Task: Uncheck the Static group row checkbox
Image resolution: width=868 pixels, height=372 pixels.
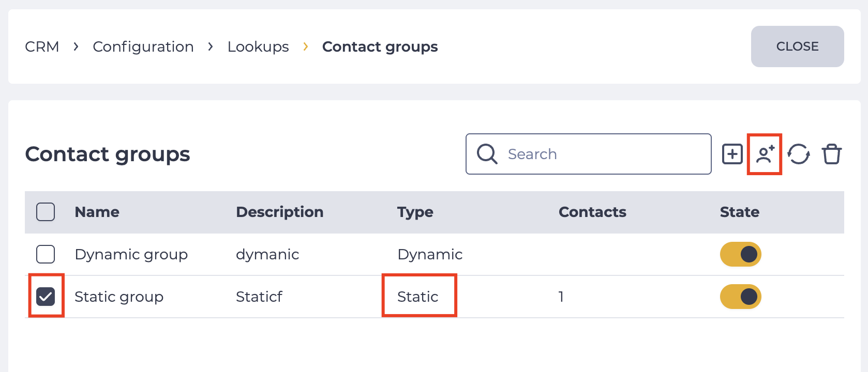Action: [46, 297]
